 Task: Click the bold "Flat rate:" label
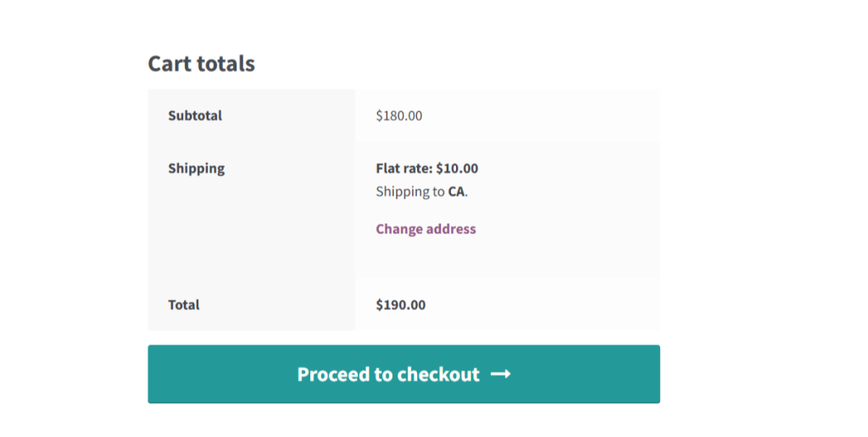coord(403,168)
